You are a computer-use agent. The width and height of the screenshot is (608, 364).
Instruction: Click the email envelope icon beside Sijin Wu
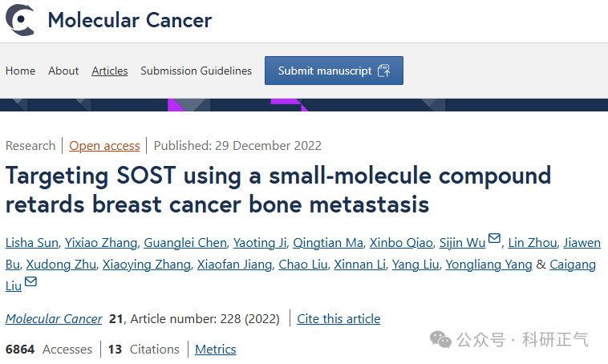pos(494,238)
